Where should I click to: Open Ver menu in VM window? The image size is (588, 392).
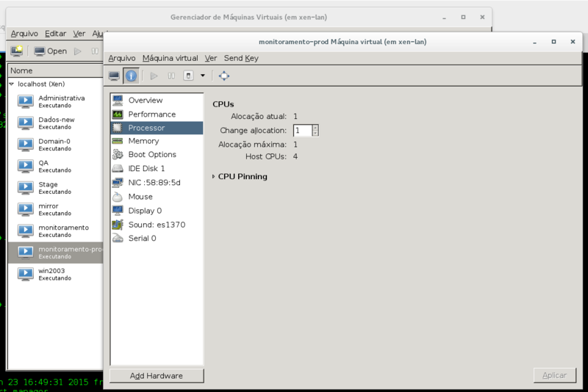[211, 58]
